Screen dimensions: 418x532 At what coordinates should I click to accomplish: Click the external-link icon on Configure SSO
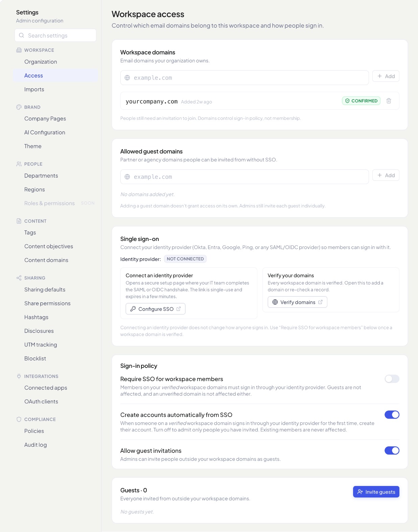click(x=179, y=309)
